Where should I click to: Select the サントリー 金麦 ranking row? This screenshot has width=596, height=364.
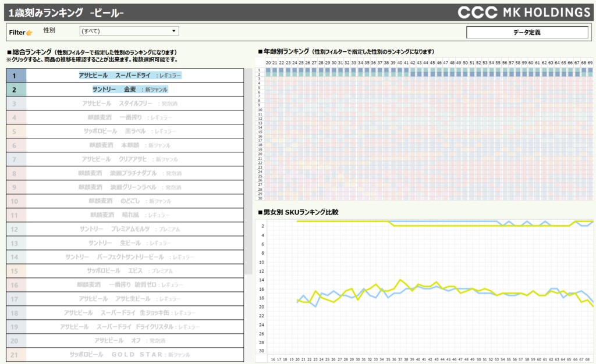point(125,90)
